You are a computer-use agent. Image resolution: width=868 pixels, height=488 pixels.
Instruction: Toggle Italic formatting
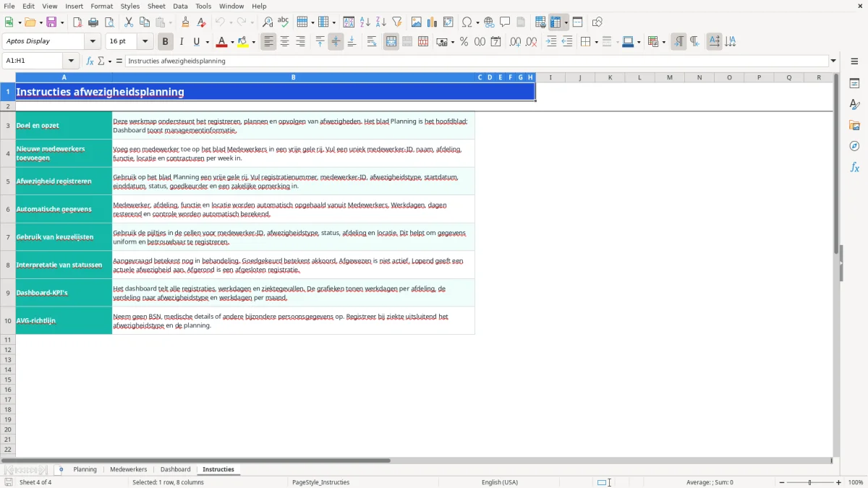[x=182, y=42]
